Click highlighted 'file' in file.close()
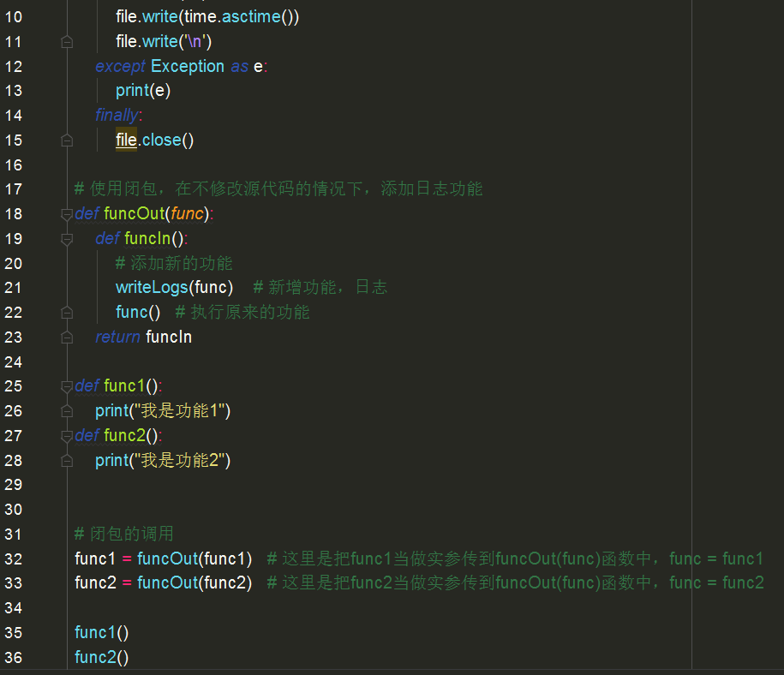784x675 pixels. click(126, 140)
